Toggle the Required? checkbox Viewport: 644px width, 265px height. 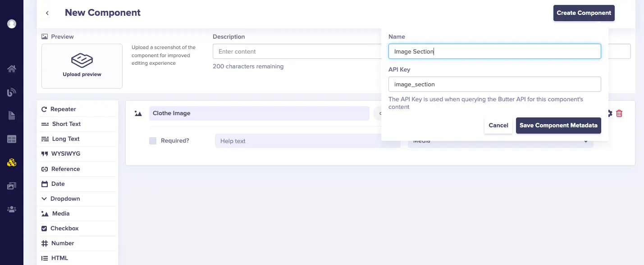(x=153, y=141)
